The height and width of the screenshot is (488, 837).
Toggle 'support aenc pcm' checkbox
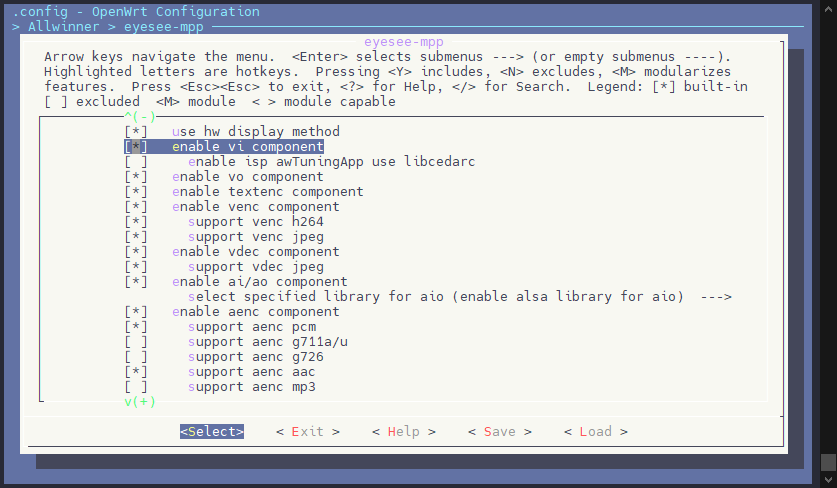[x=136, y=327]
